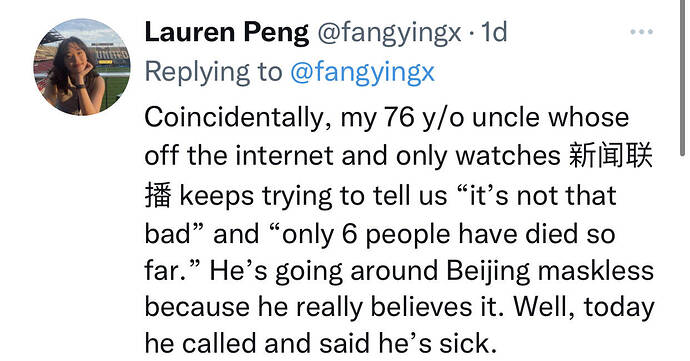Click the gray @fangyingx handle beside the name
690x361 pixels.
pyautogui.click(x=389, y=35)
